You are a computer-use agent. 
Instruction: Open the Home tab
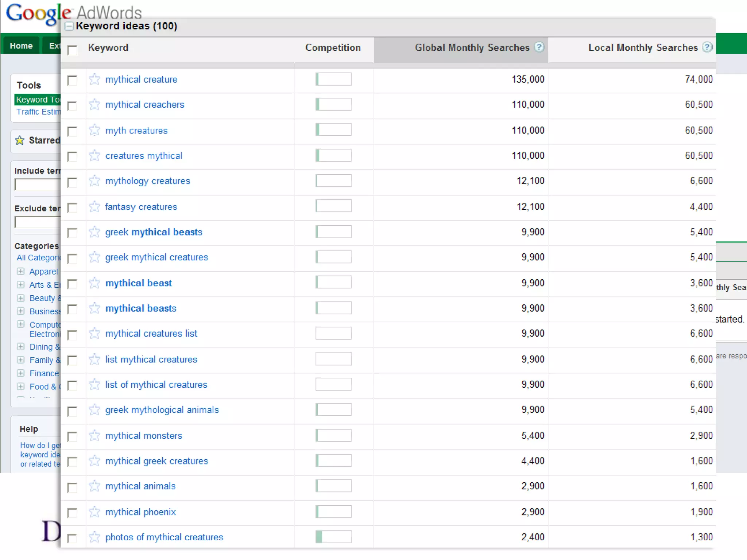(21, 46)
